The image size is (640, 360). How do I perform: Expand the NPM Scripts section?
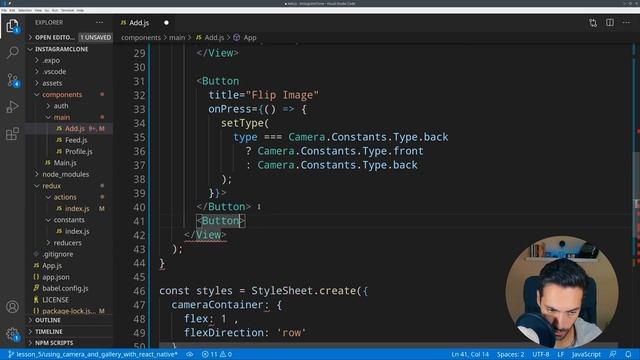coord(70,343)
